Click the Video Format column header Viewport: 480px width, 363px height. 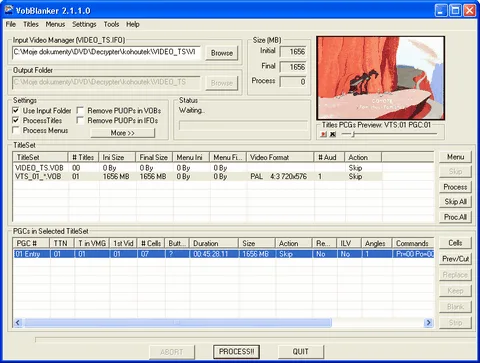[x=280, y=157]
